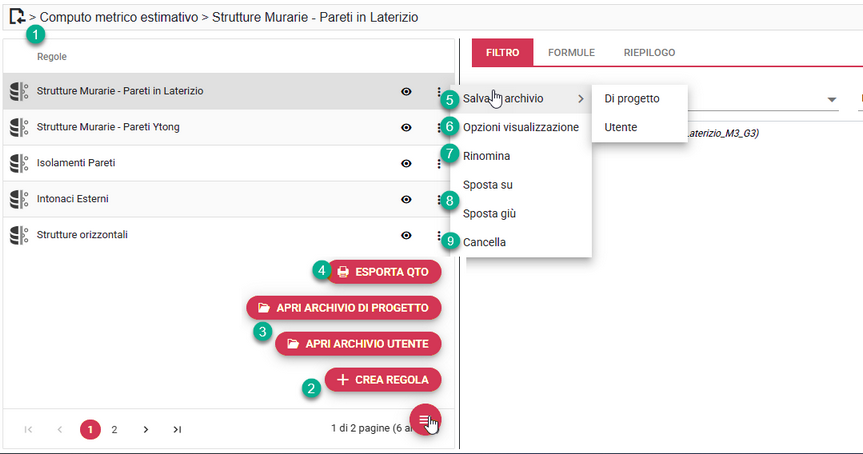
Task: Go to page 2 of rules
Action: tap(114, 429)
